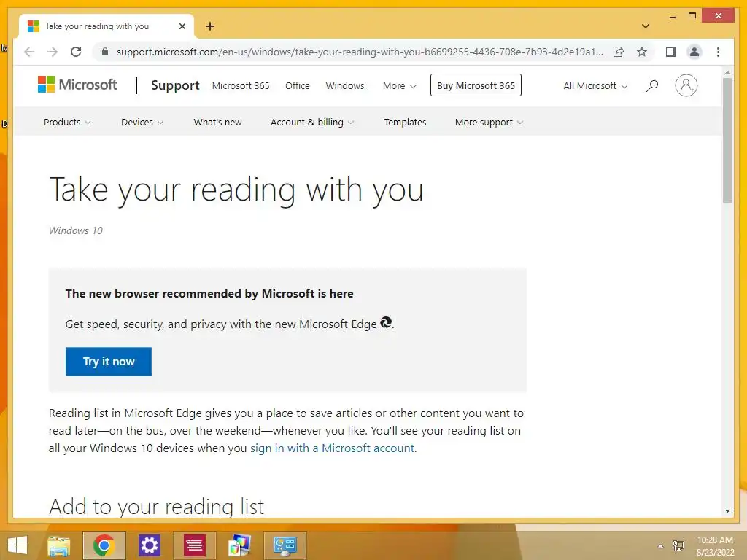Click the Microsoft Edge logo in banner
The image size is (747, 560).
click(386, 322)
